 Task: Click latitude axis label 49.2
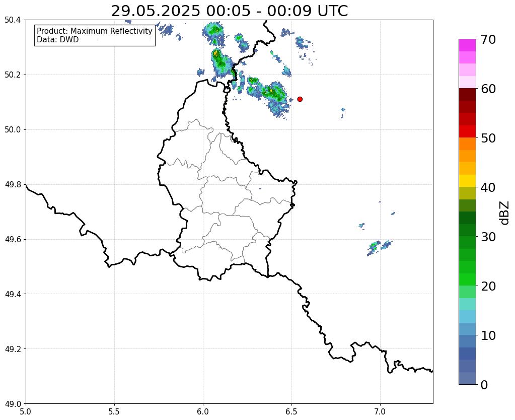(x=13, y=349)
